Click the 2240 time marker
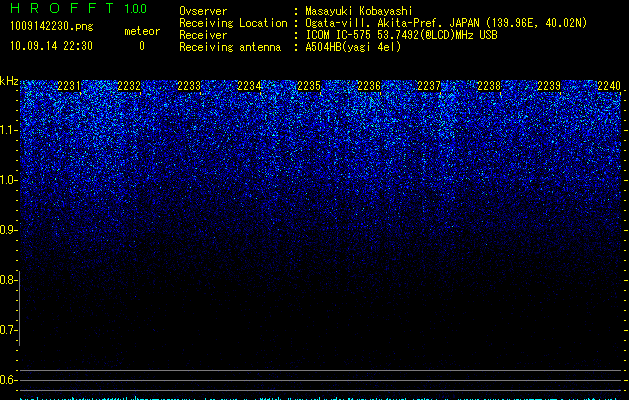The height and width of the screenshot is (400, 629). point(609,85)
